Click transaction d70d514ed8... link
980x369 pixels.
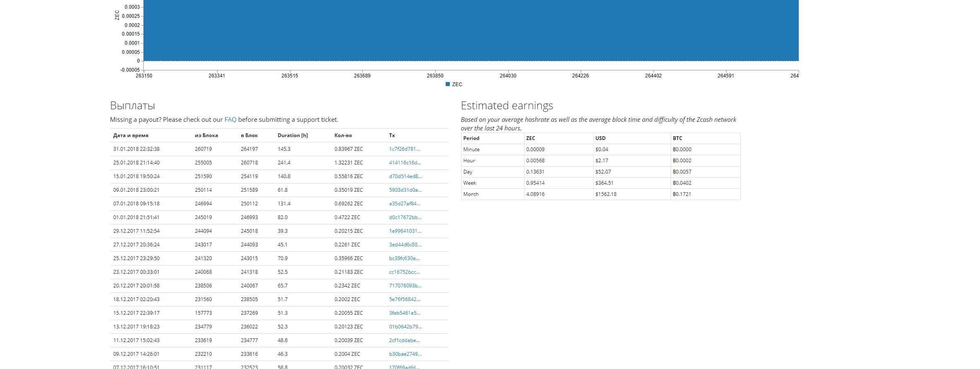(x=405, y=176)
